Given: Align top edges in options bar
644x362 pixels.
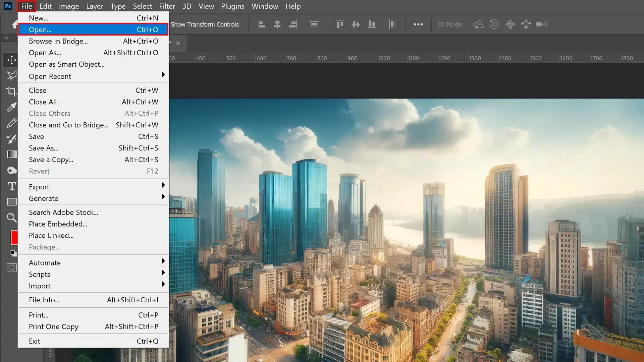Looking at the screenshot, I should [x=340, y=24].
